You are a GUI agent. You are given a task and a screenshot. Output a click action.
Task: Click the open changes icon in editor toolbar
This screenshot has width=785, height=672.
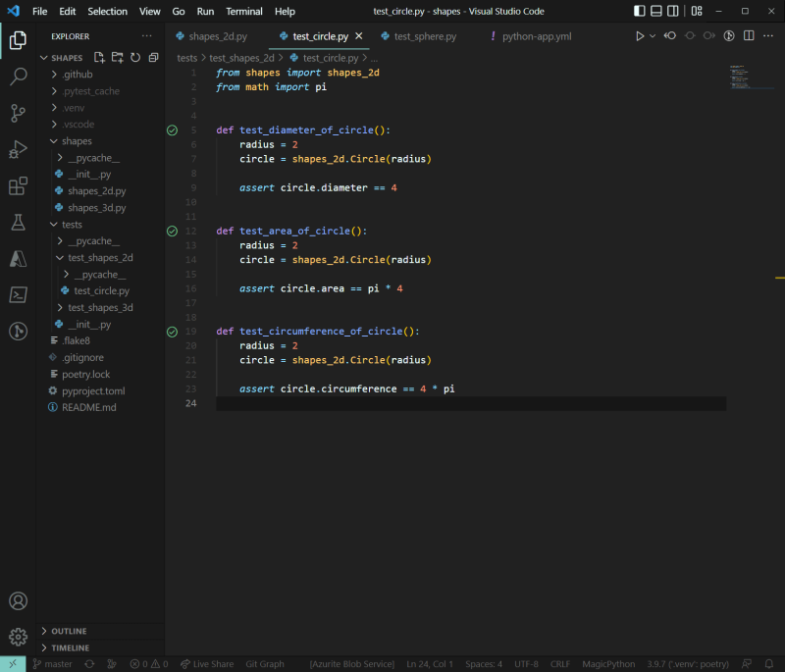(x=729, y=36)
